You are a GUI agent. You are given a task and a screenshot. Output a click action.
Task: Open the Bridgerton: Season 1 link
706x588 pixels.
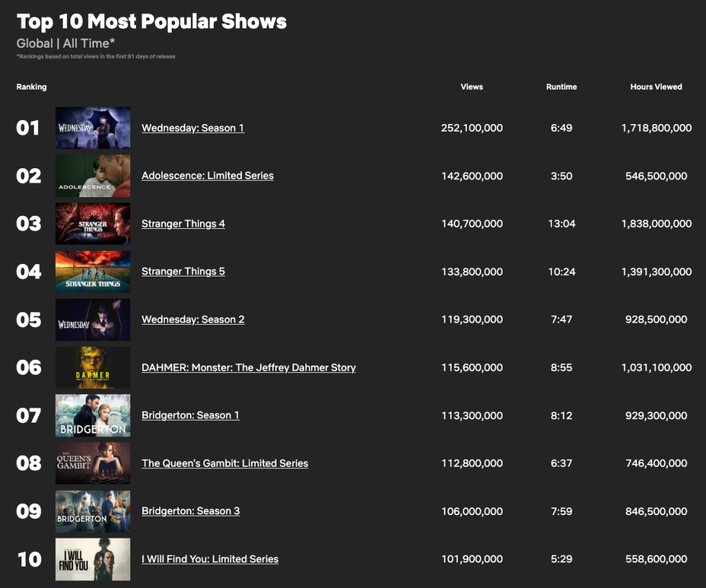point(190,415)
